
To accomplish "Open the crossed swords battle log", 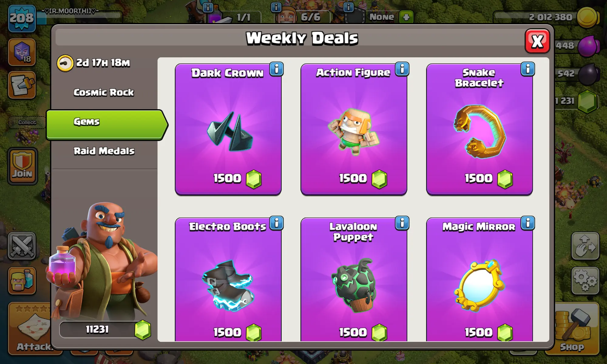I will tap(22, 246).
